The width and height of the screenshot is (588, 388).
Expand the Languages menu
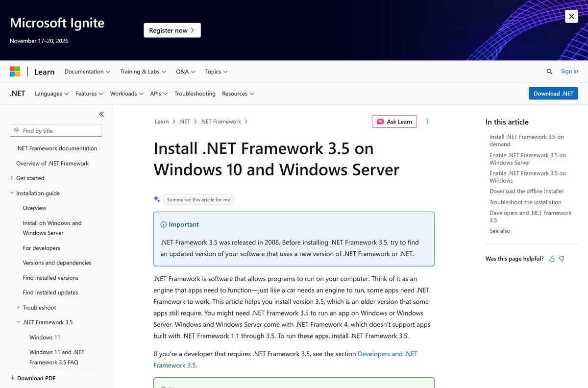point(51,94)
